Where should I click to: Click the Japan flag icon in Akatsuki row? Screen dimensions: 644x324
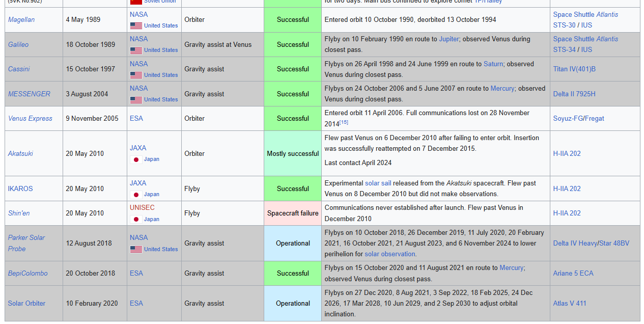(136, 159)
